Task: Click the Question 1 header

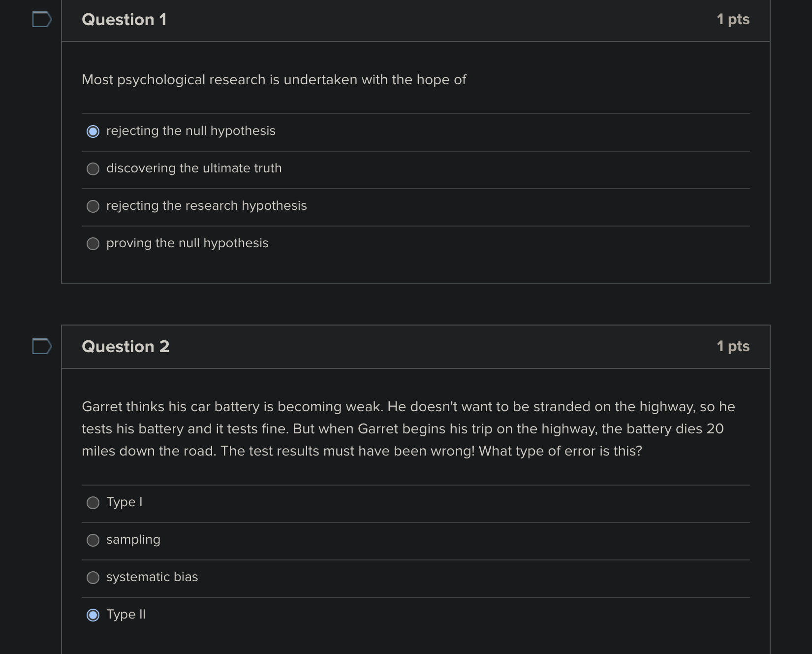Action: click(x=125, y=19)
